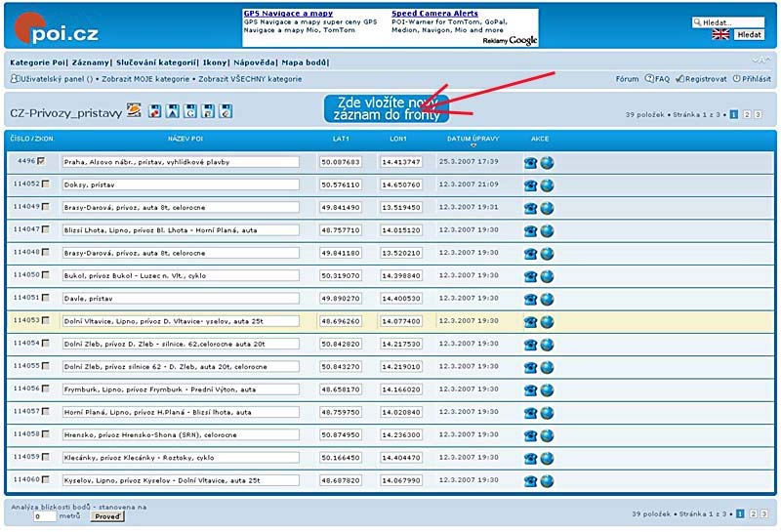This screenshot has width=781, height=532.
Task: Click the floppy export icon with letter e
Action: 226,111
